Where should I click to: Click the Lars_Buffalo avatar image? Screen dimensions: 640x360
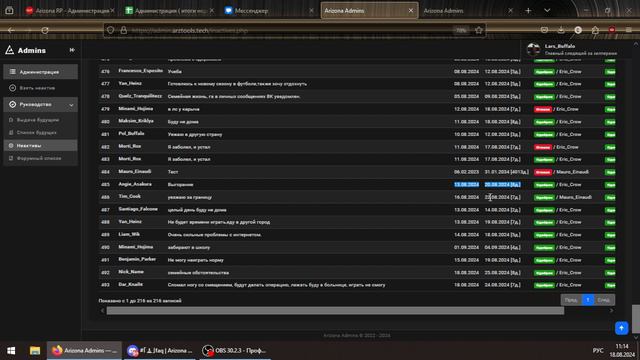pyautogui.click(x=533, y=49)
